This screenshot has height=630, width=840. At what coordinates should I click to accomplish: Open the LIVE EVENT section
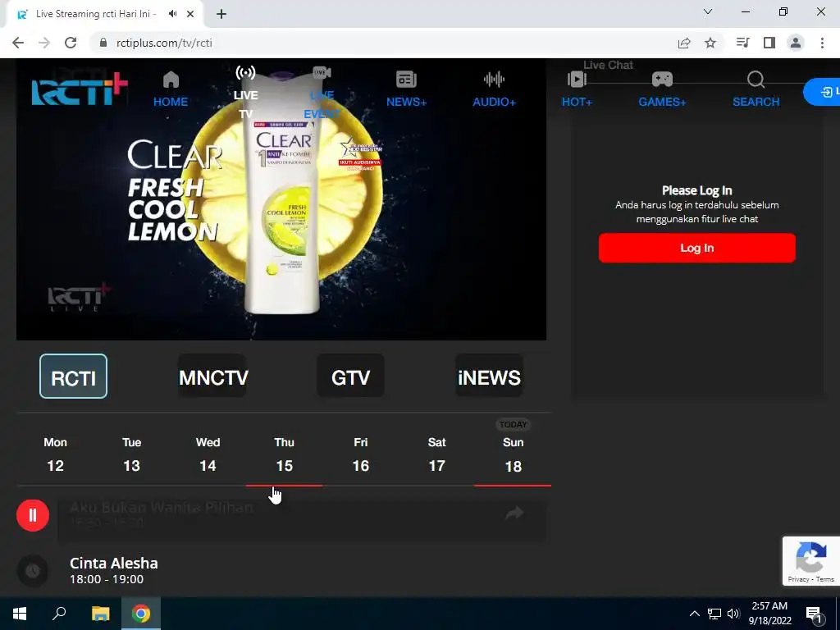(x=322, y=93)
